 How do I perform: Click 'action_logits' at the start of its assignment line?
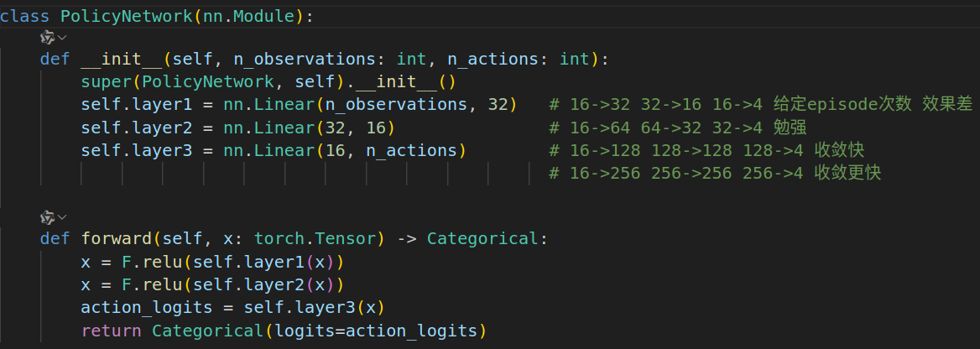coord(147,307)
